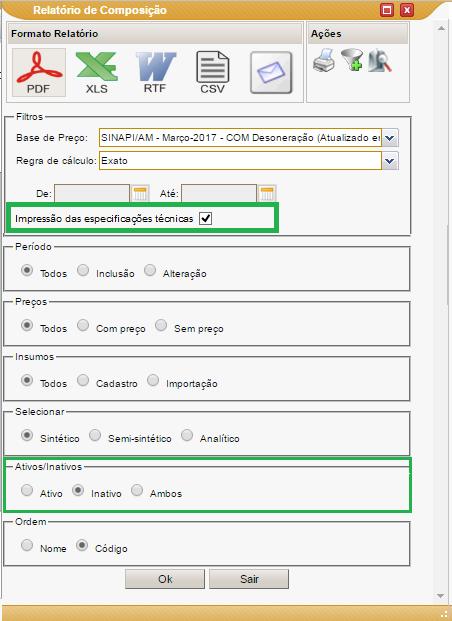Click into the De date field

coord(92,194)
